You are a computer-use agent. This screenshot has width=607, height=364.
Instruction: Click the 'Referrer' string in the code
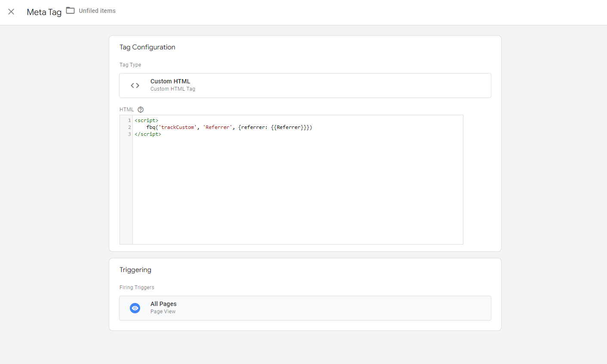[218, 127]
